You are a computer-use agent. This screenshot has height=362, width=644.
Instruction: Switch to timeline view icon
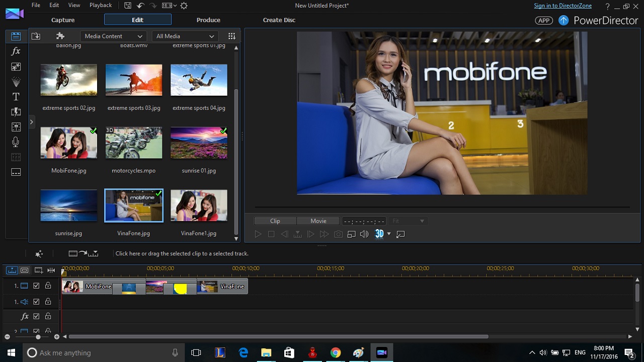click(12, 270)
